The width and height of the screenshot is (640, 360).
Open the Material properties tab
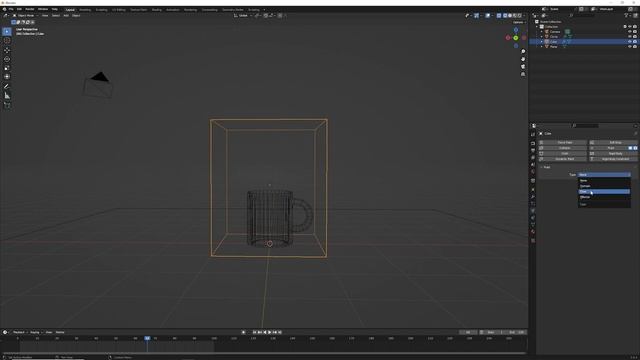point(533,231)
